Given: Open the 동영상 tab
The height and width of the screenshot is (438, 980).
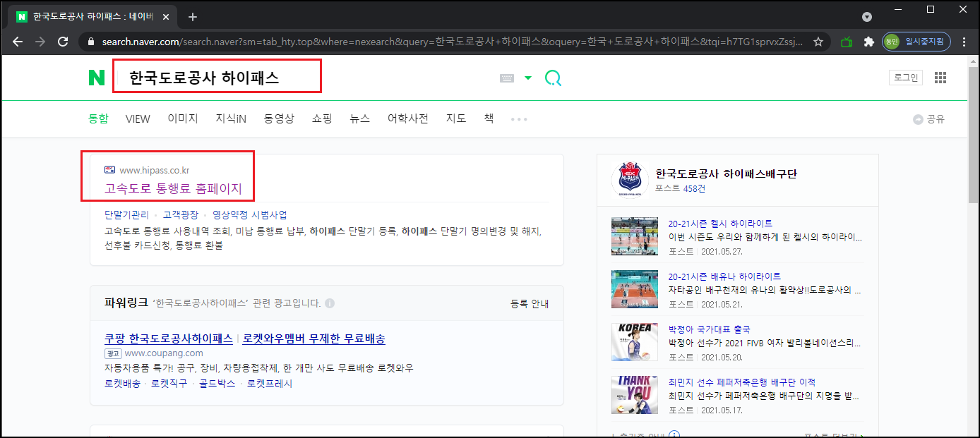Looking at the screenshot, I should pos(279,118).
